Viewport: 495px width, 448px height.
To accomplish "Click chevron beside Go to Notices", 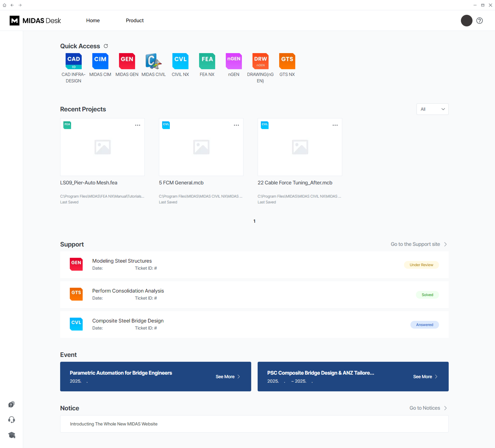I will click(x=445, y=408).
